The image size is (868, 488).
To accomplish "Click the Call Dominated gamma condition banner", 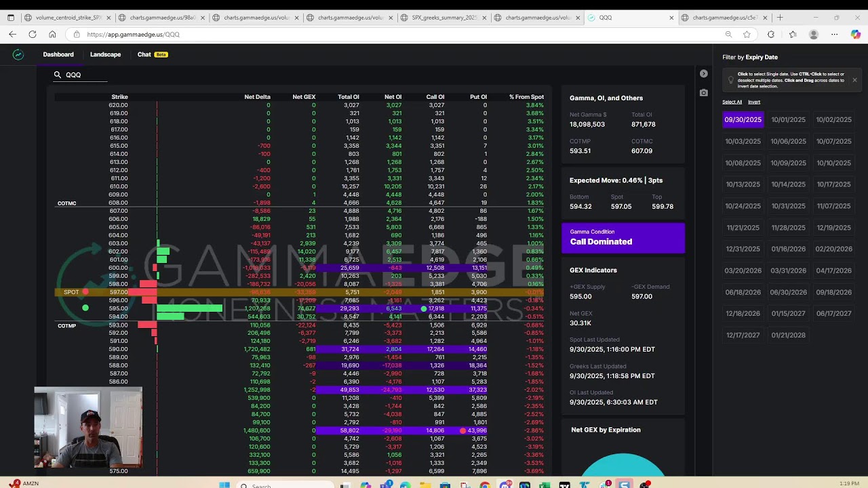I will click(x=623, y=237).
